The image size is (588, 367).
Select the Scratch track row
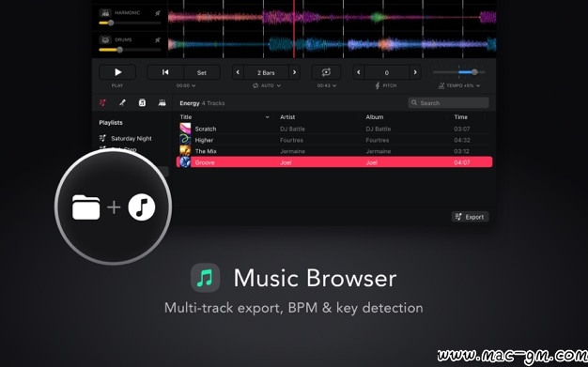point(334,129)
